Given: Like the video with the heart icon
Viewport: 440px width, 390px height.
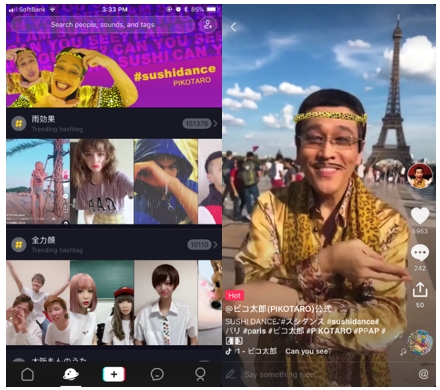Looking at the screenshot, I should point(420,216).
